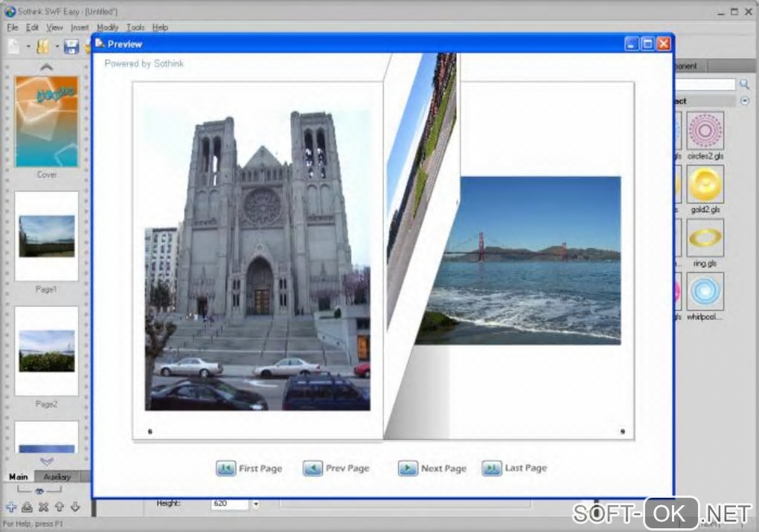Select the Page1 thumbnail
The image size is (759, 532).
pyautogui.click(x=46, y=236)
